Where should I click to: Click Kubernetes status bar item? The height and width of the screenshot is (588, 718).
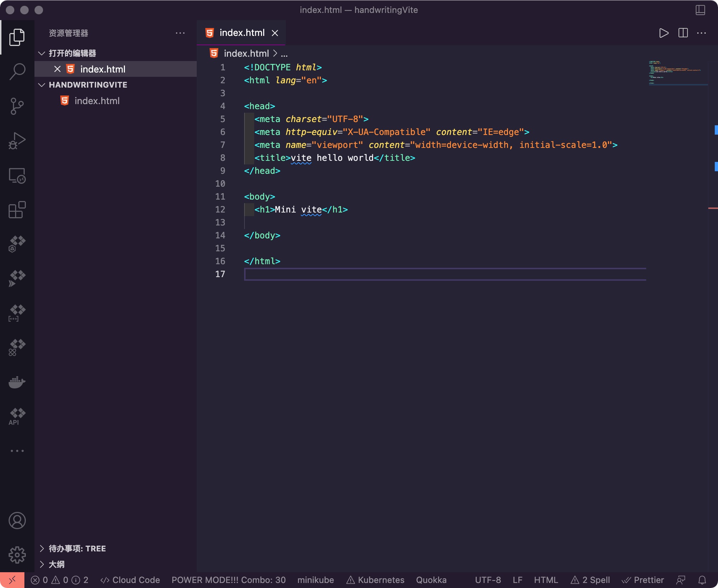[375, 580]
